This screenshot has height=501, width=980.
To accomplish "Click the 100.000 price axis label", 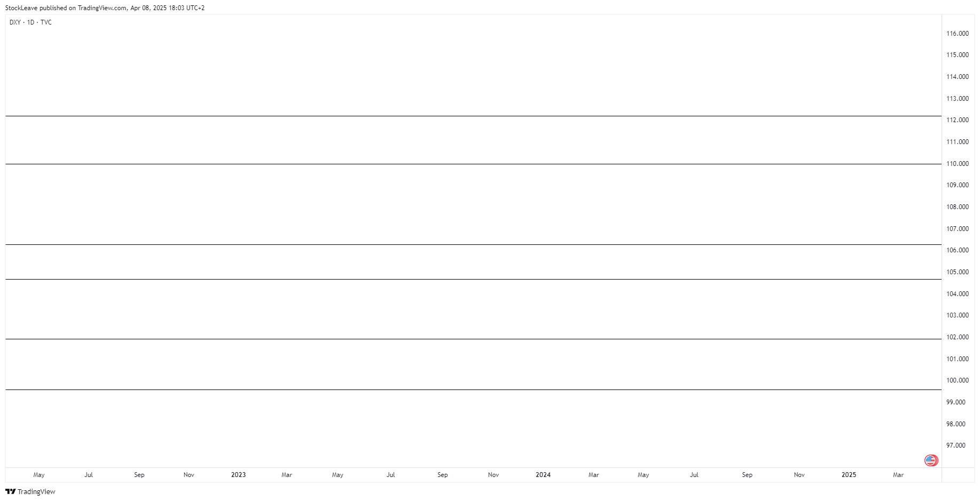I will (x=957, y=380).
